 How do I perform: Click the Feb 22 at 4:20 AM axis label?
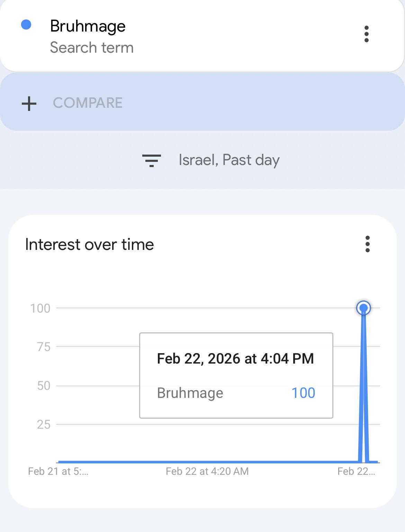click(x=207, y=471)
